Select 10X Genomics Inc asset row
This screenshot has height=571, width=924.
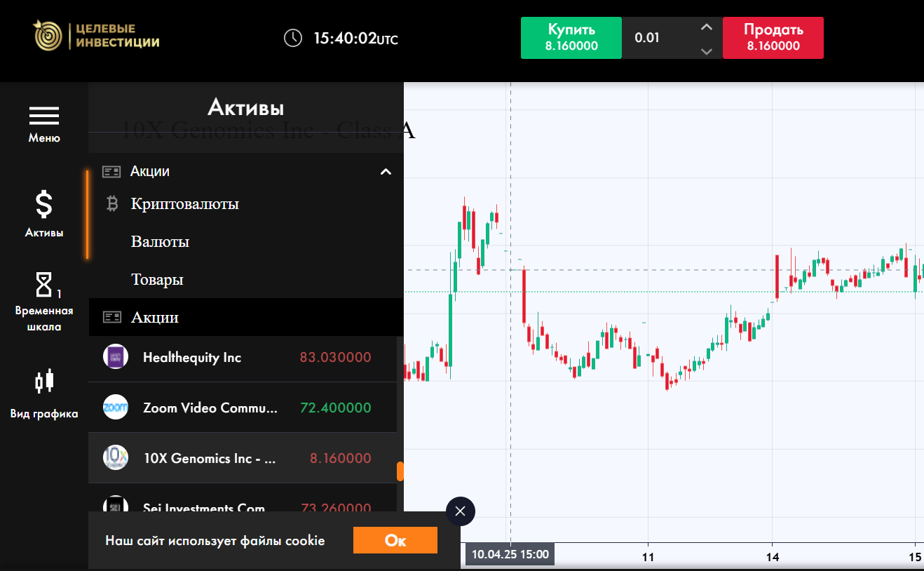pos(243,458)
